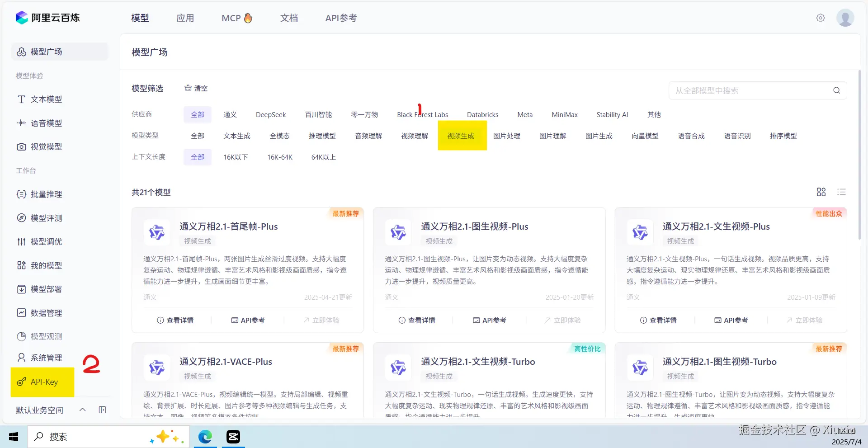This screenshot has height=448, width=868.
Task: Click the 阿里云百炼 logo
Action: 47,18
